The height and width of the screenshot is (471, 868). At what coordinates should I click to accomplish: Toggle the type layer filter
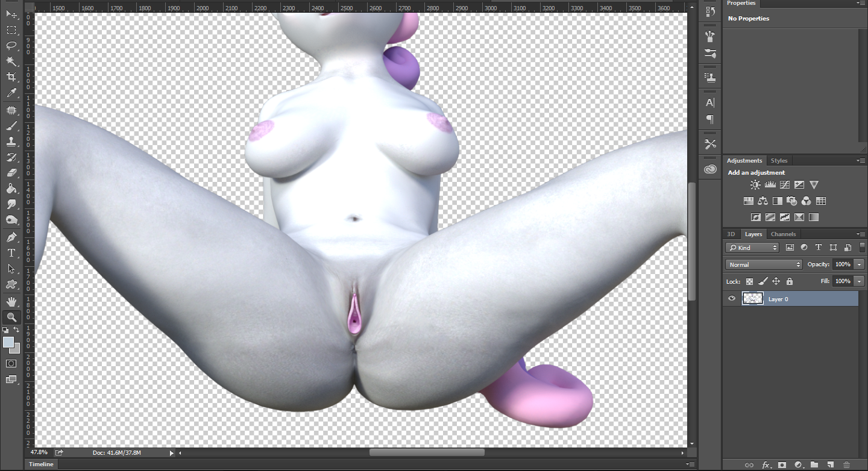819,248
